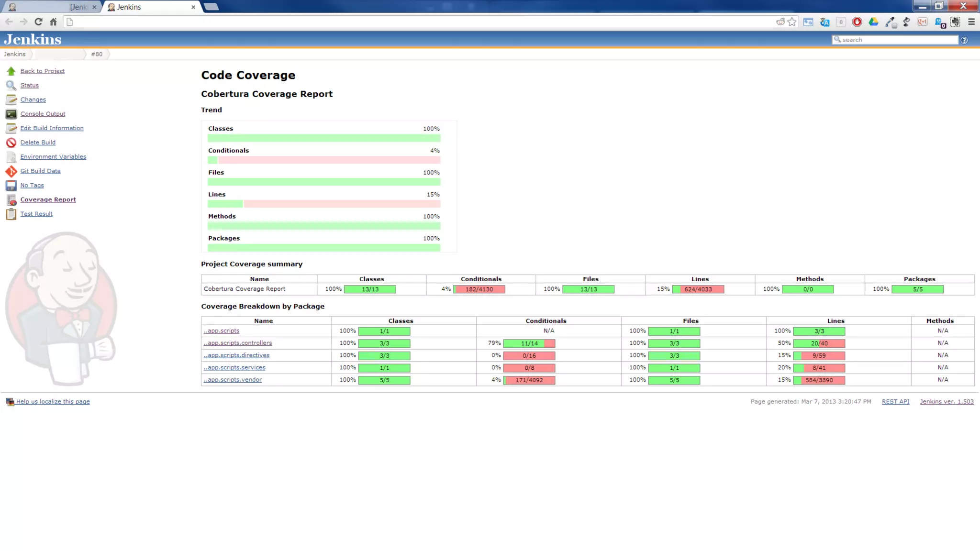
Task: Bookmark the page with the star icon
Action: point(792,22)
